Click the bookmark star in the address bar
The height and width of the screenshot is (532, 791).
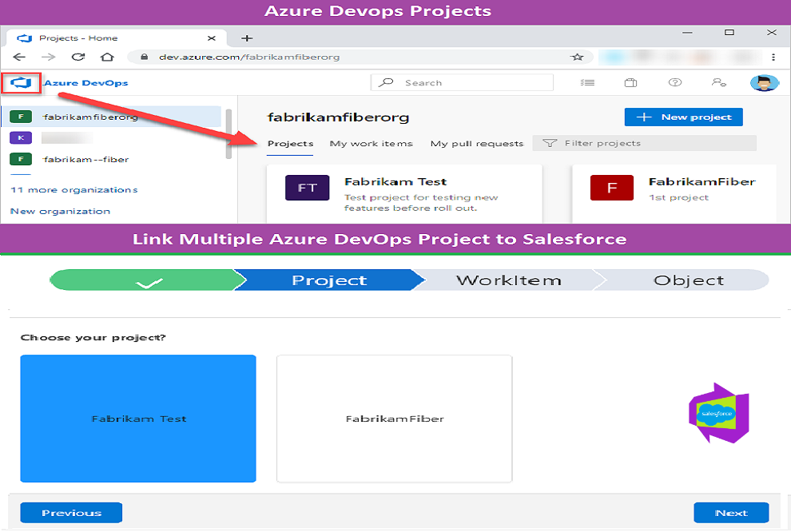(x=577, y=57)
